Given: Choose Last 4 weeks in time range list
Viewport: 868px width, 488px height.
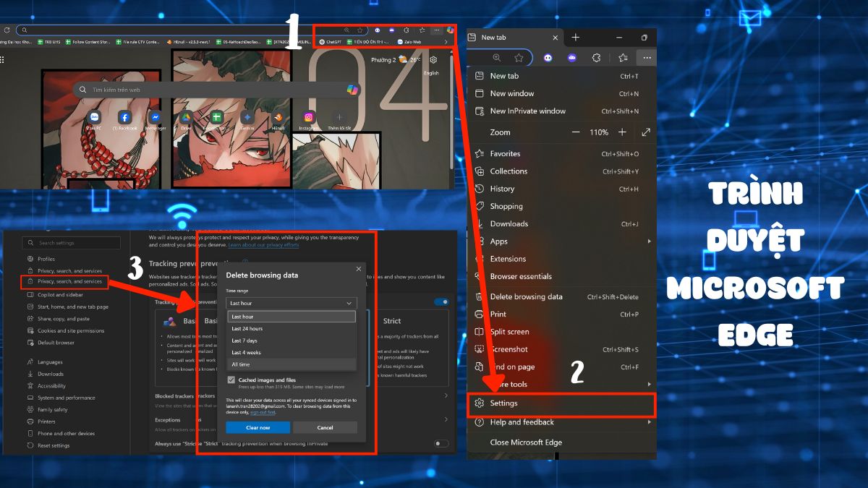Looking at the screenshot, I should tap(292, 352).
